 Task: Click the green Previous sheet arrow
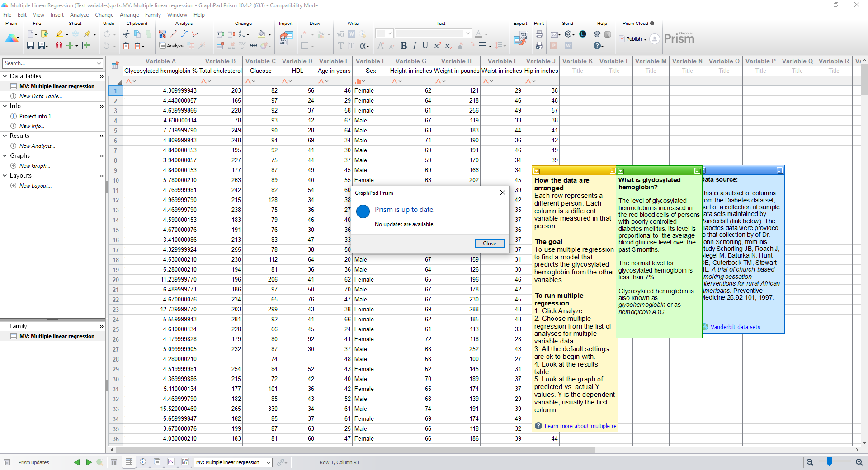[x=77, y=462]
